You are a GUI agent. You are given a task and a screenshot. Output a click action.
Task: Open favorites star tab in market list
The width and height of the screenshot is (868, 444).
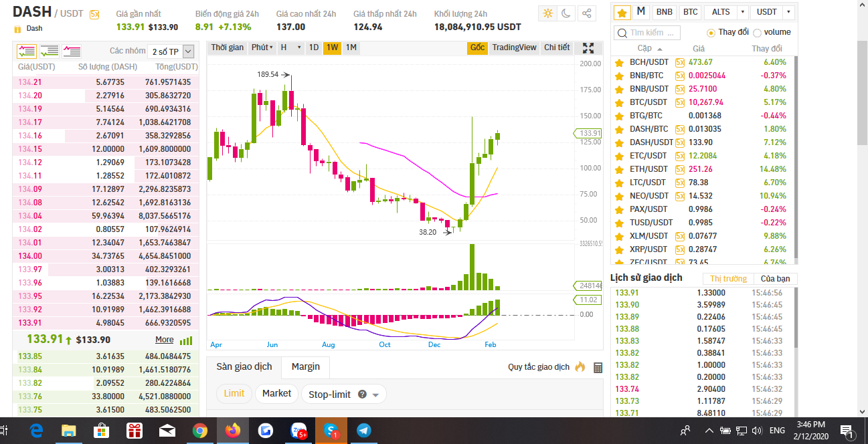622,13
